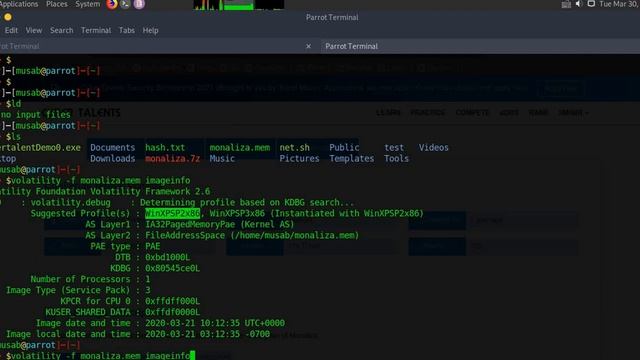
Task: Open the View menu
Action: 33,30
